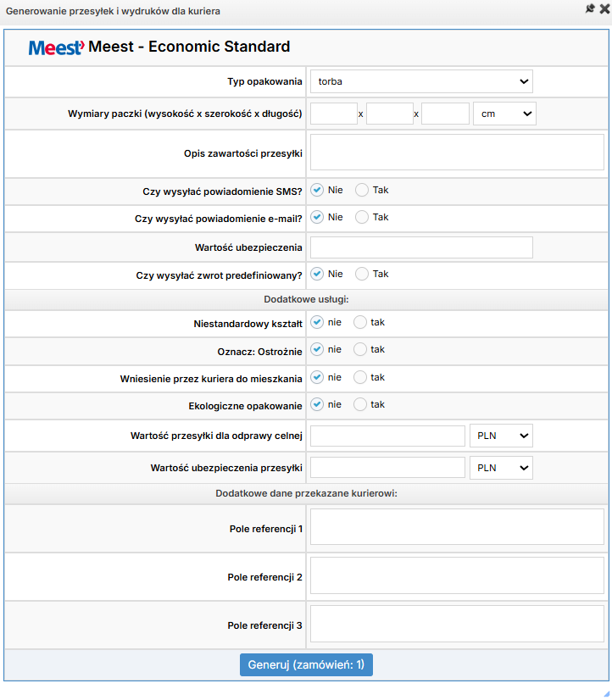Open currency dropdown for ubezpieczenia przesyłki
The height and width of the screenshot is (700, 612).
500,468
